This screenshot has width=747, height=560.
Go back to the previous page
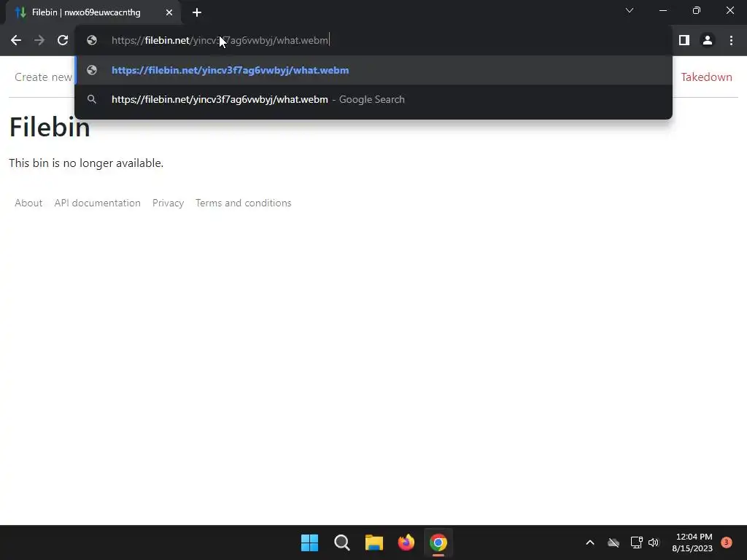(16, 41)
